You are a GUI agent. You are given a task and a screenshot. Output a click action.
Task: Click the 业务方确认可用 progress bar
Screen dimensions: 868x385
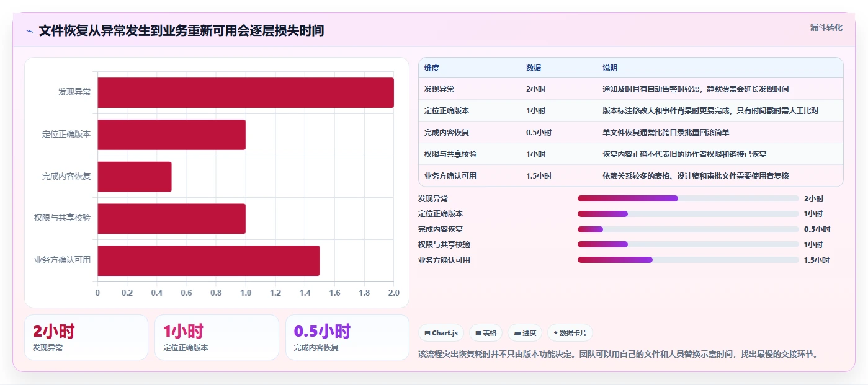688,260
